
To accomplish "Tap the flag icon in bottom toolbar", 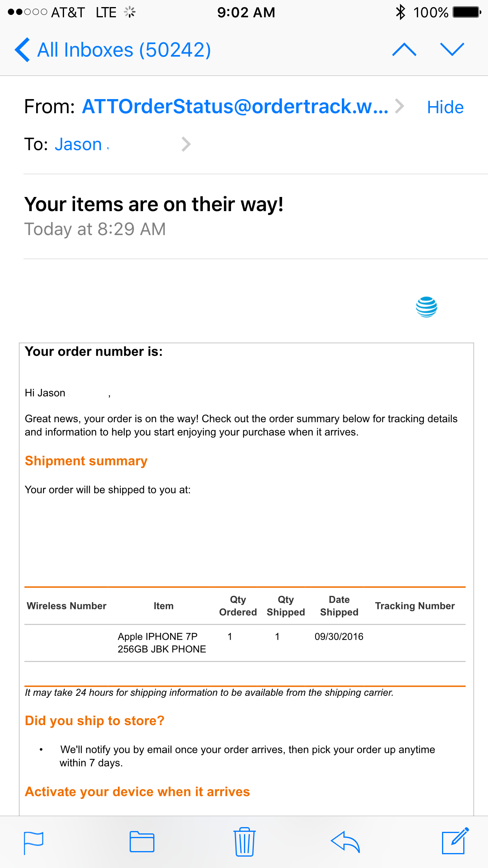I will click(x=33, y=843).
